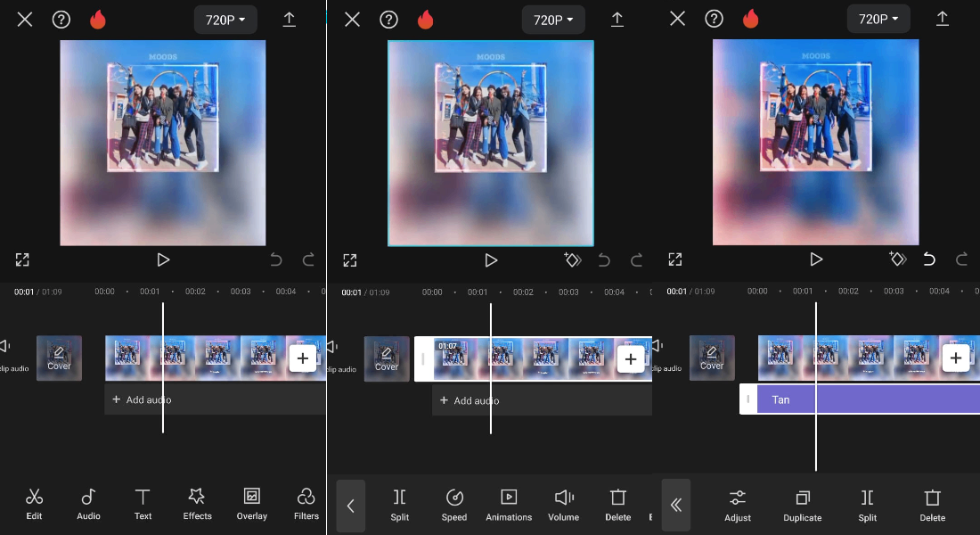Tap the flame icon in right panel

(751, 19)
